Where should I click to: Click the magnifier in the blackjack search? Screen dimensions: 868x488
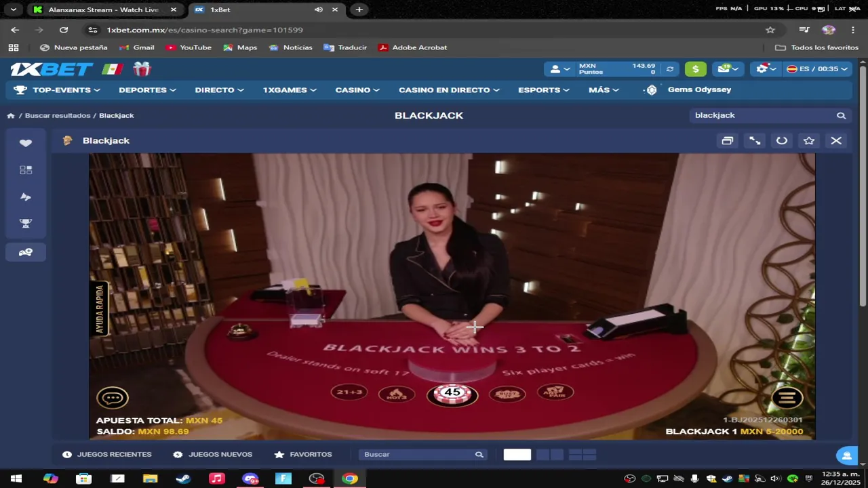coord(841,115)
